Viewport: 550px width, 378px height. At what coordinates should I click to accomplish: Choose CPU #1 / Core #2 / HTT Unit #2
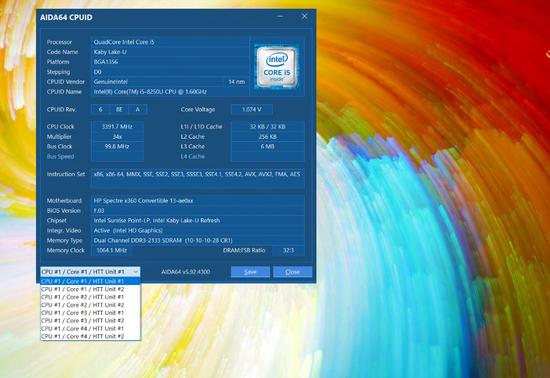pyautogui.click(x=90, y=305)
